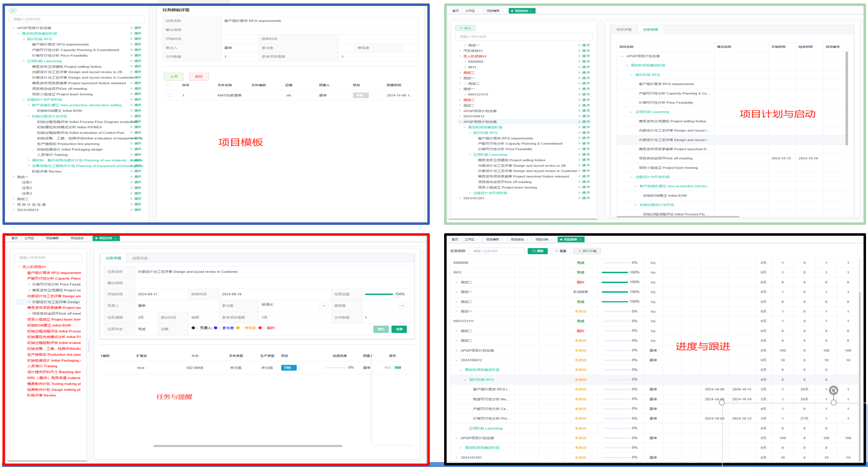868x467 pixels.
Task: Click the 0% progress bar in .hive file row
Action: [336, 368]
